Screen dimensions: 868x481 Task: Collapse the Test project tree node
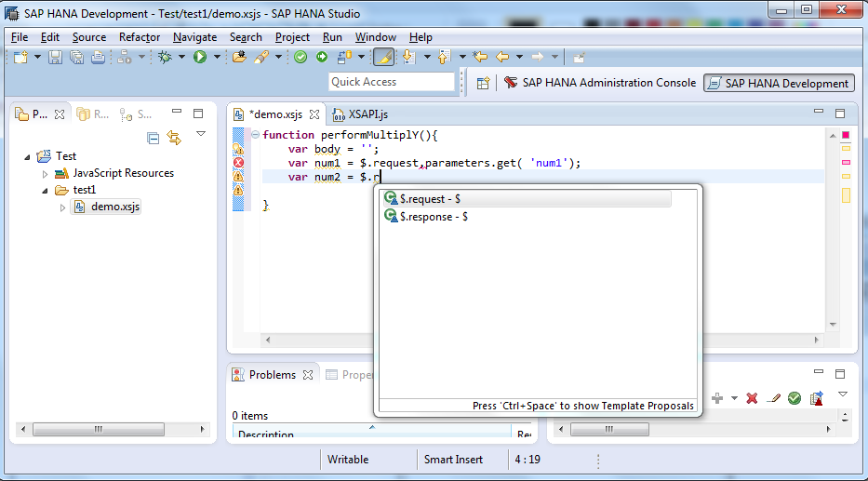(x=27, y=156)
